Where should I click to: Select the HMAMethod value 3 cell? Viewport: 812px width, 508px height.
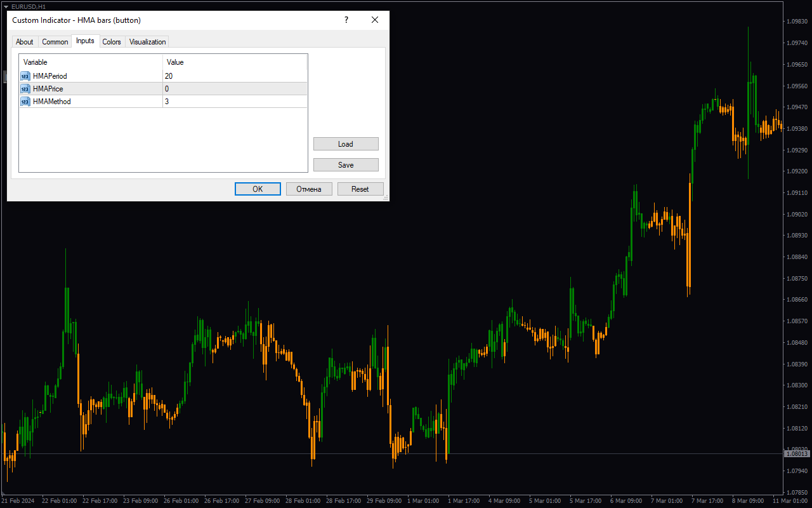click(x=235, y=102)
